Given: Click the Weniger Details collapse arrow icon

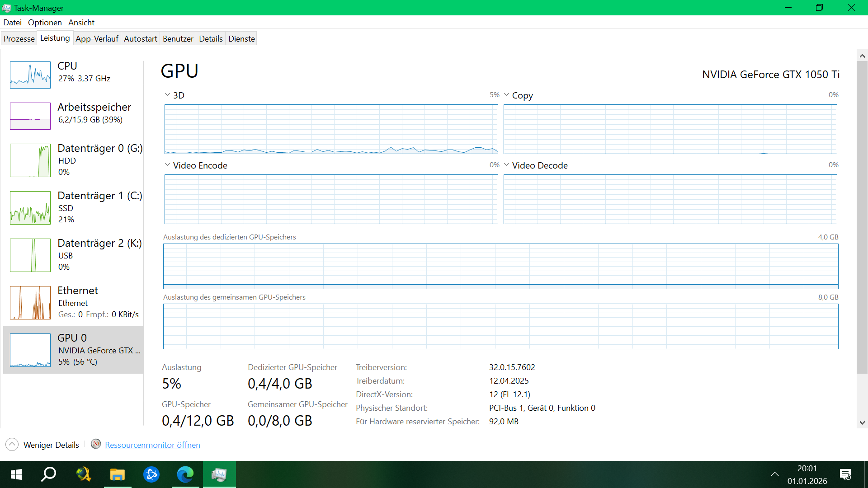Looking at the screenshot, I should (x=12, y=445).
